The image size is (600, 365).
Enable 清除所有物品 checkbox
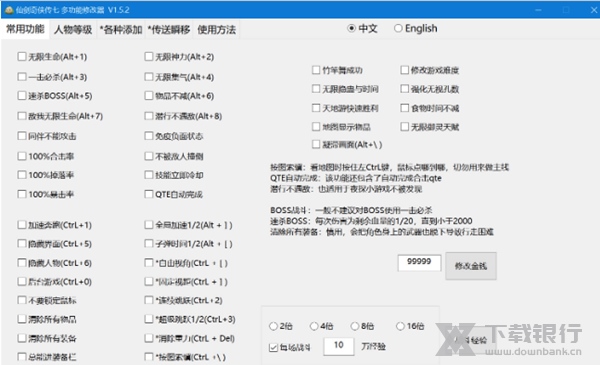tap(22, 319)
